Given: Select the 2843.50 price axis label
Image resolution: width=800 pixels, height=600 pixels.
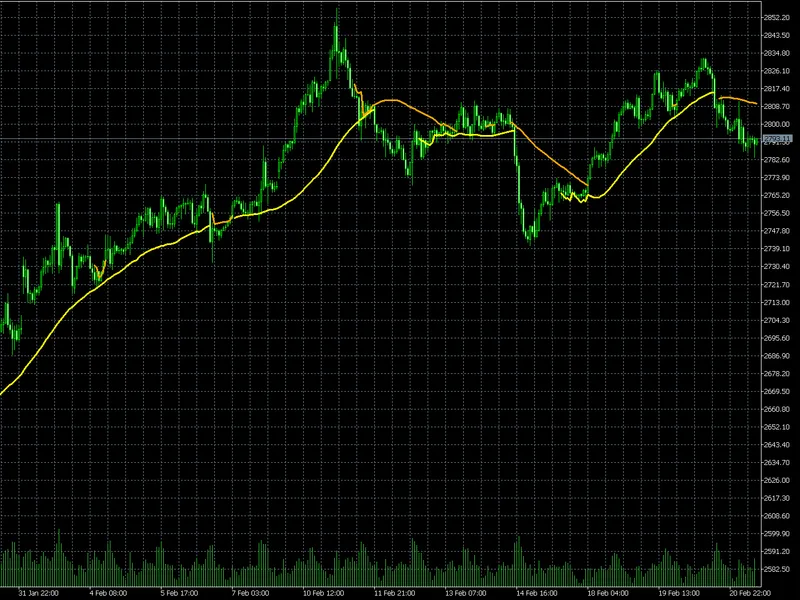Looking at the screenshot, I should 777,35.
